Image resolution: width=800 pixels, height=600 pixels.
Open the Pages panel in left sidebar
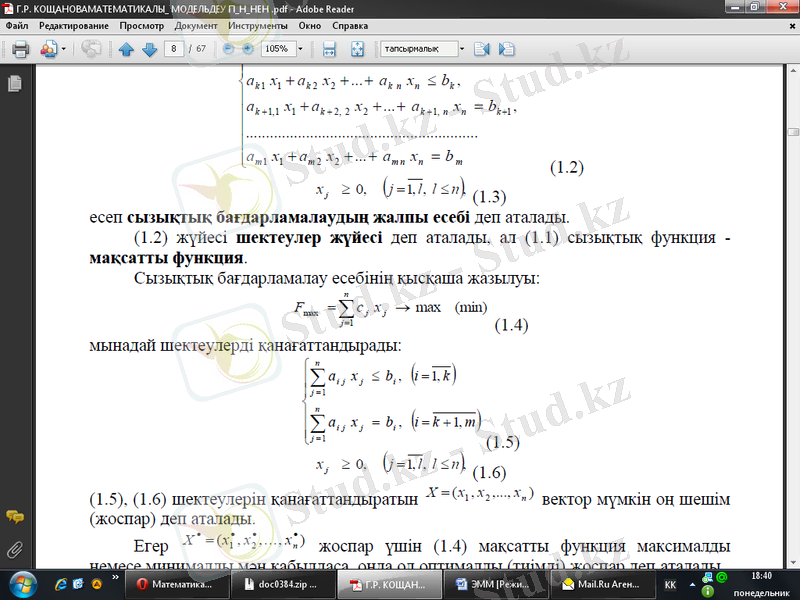tap(15, 83)
